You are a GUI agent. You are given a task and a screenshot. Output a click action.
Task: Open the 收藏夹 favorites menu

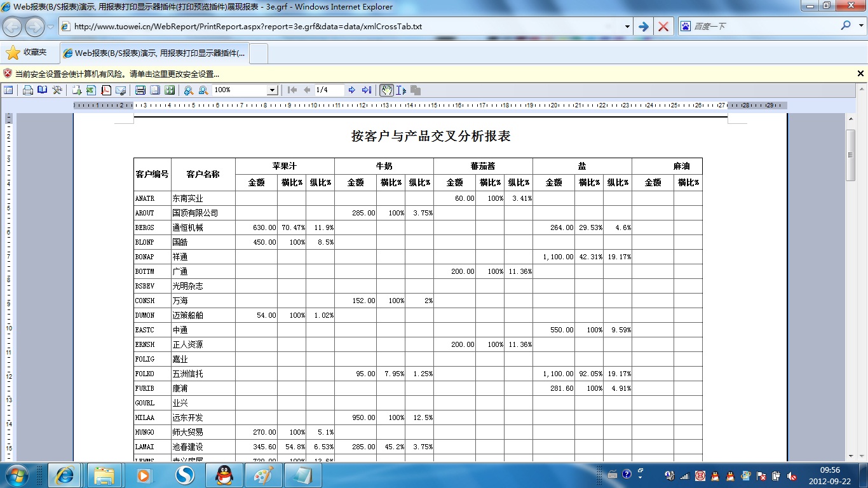point(27,53)
